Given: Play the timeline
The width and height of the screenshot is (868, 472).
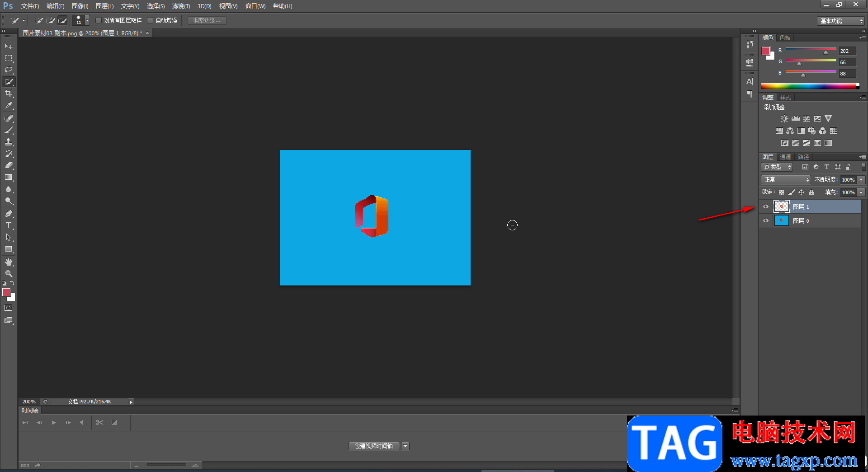Looking at the screenshot, I should (x=54, y=423).
